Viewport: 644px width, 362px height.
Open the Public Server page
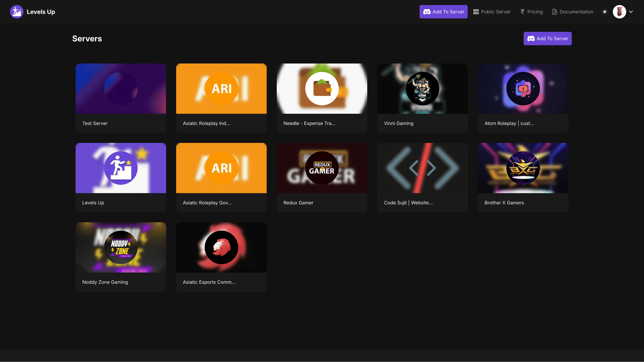[x=492, y=12]
